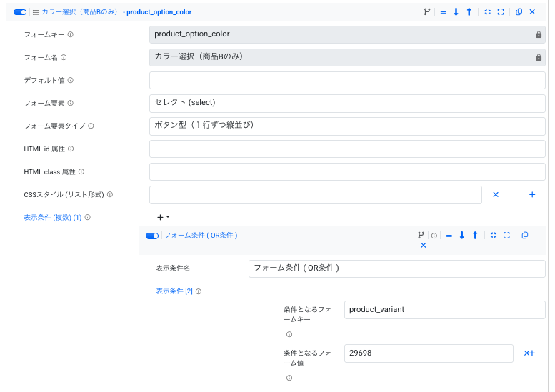Click the branch icon in the フォーム条件 header
Image resolution: width=555 pixels, height=392 pixels.
[x=421, y=235]
